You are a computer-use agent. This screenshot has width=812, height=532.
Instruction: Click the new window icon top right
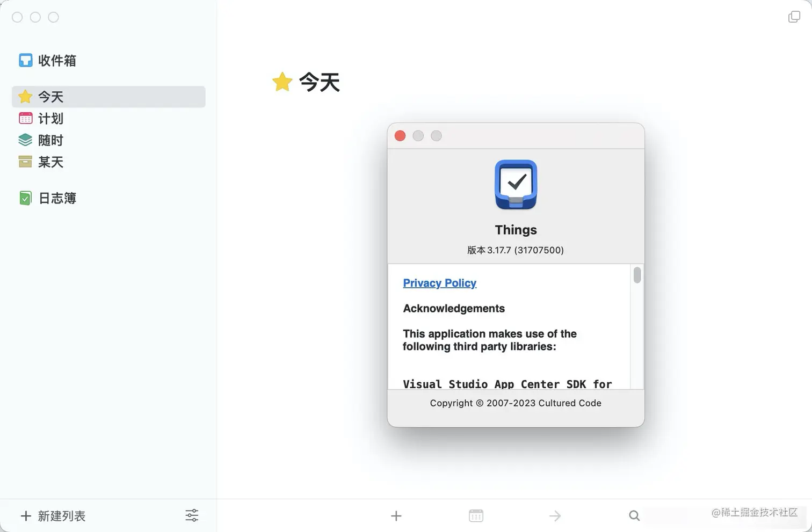pyautogui.click(x=794, y=17)
